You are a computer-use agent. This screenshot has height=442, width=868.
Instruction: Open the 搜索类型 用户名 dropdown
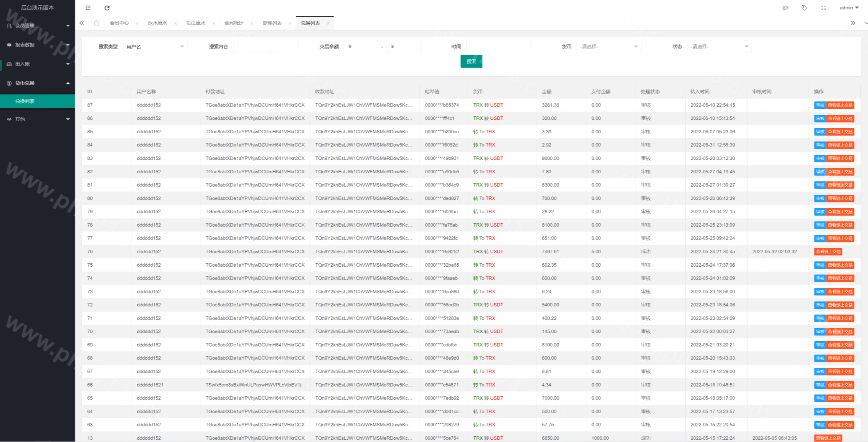tap(155, 46)
